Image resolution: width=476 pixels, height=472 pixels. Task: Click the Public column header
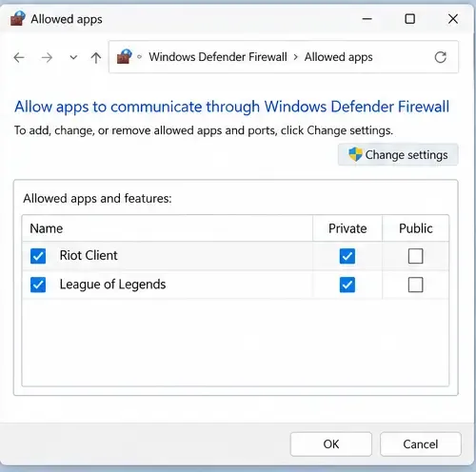click(415, 228)
